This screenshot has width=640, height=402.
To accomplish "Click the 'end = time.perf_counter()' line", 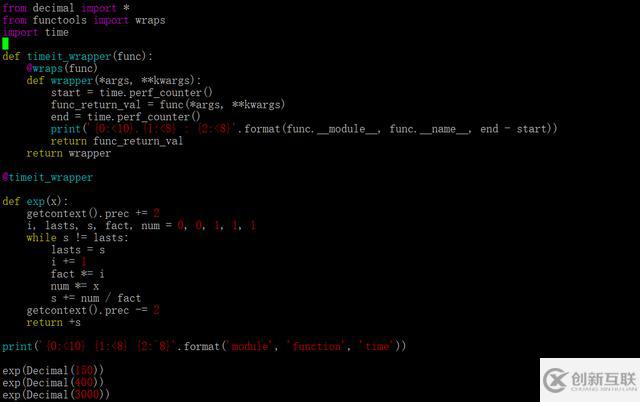I will 126,117.
